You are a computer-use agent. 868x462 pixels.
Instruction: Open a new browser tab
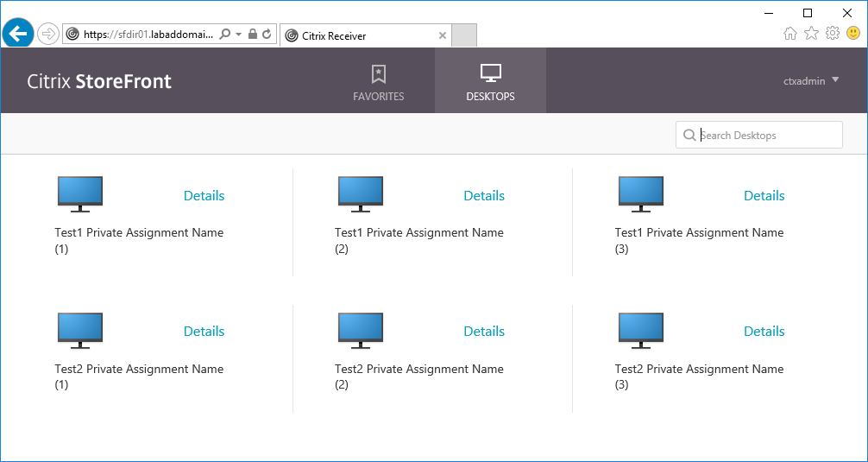coord(464,35)
